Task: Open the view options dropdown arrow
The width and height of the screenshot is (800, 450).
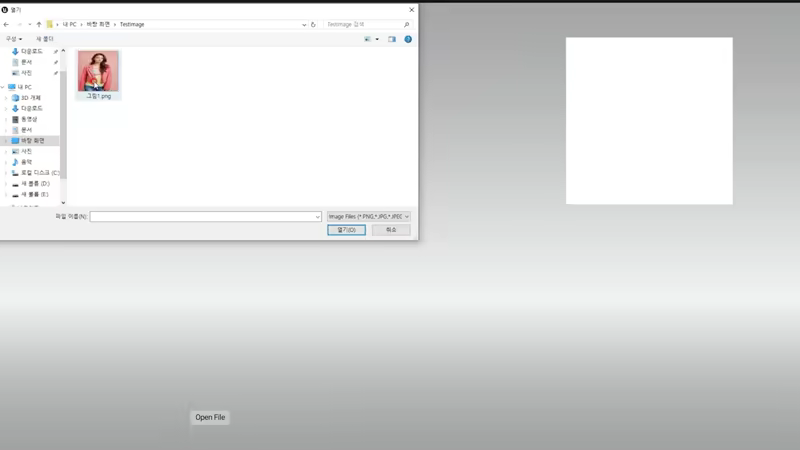Action: pos(377,39)
